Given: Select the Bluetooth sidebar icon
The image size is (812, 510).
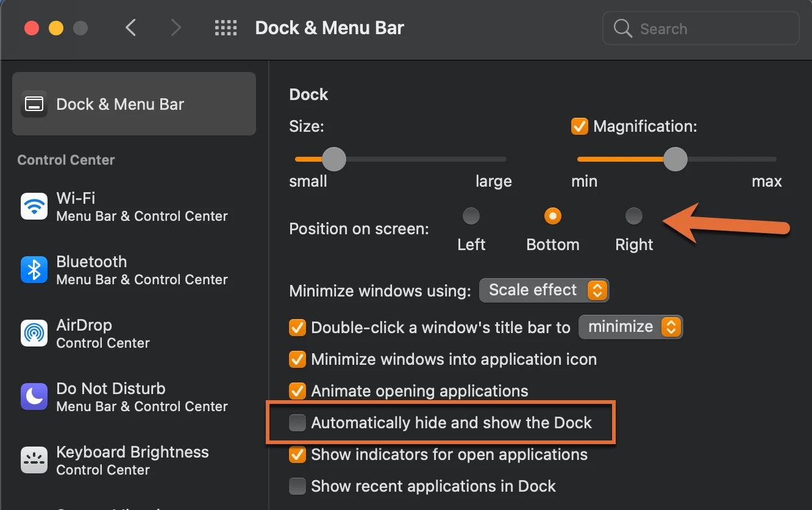Looking at the screenshot, I should click(x=34, y=270).
